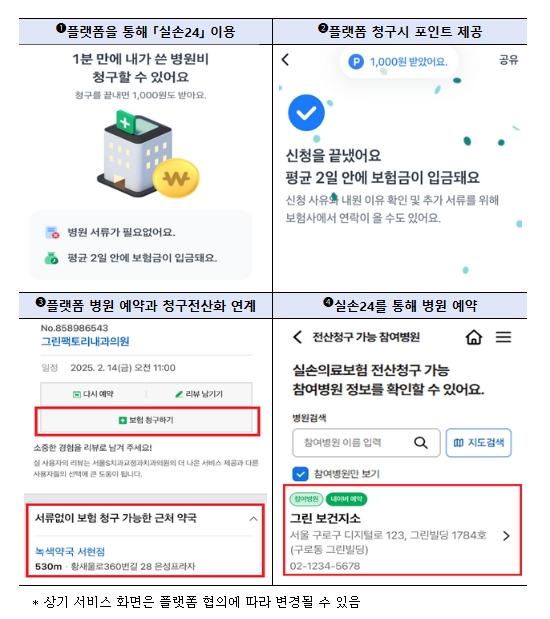This screenshot has width=550, height=619.
Task: Click the 참여병원 이름 입력 search field
Action: pyautogui.click(x=366, y=443)
